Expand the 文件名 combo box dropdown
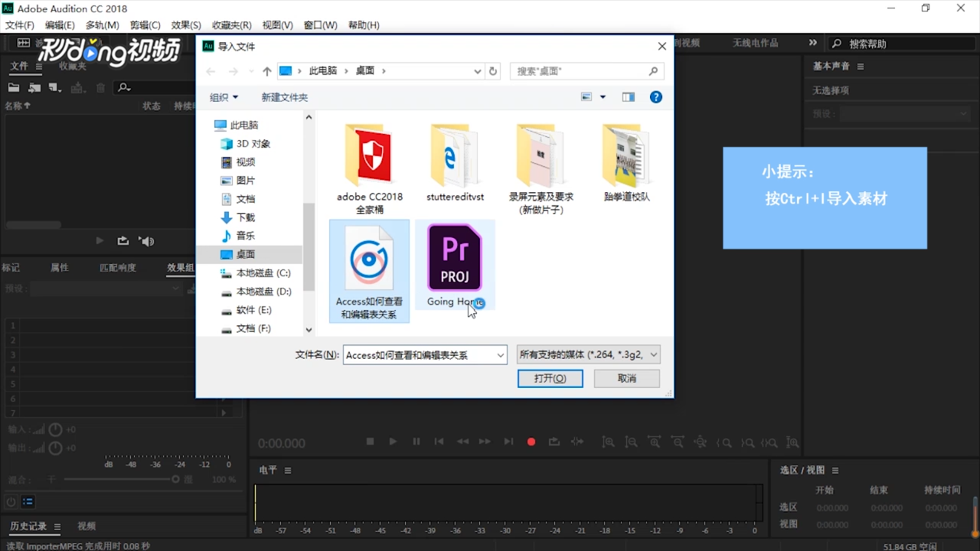 pyautogui.click(x=501, y=355)
